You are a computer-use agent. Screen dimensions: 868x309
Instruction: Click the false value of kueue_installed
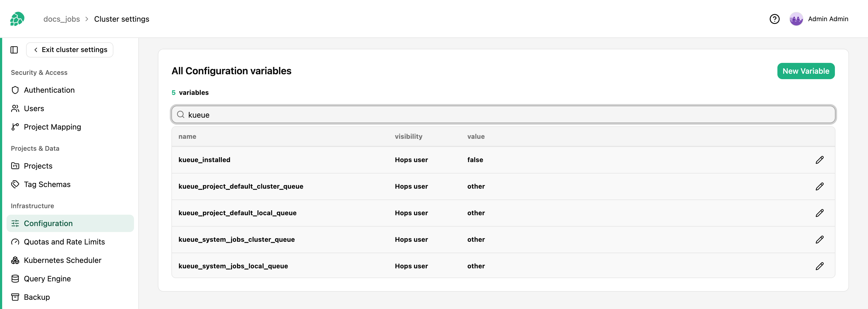(x=475, y=160)
